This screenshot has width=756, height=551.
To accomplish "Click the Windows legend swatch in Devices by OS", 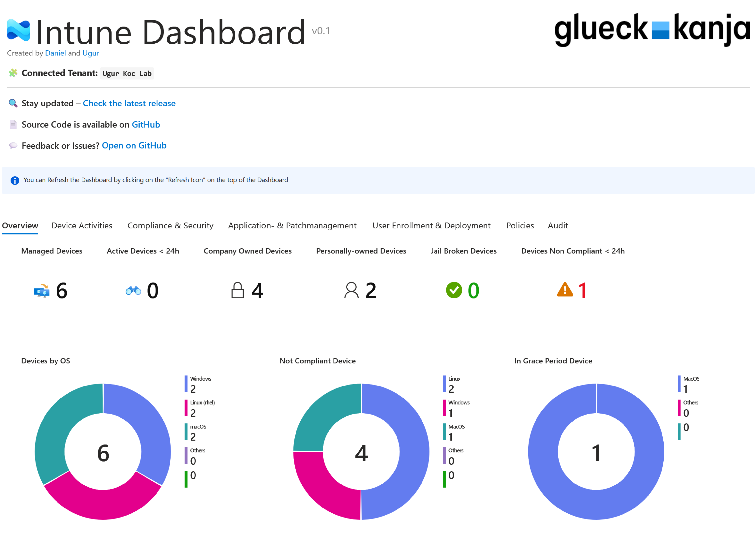I will tap(186, 384).
